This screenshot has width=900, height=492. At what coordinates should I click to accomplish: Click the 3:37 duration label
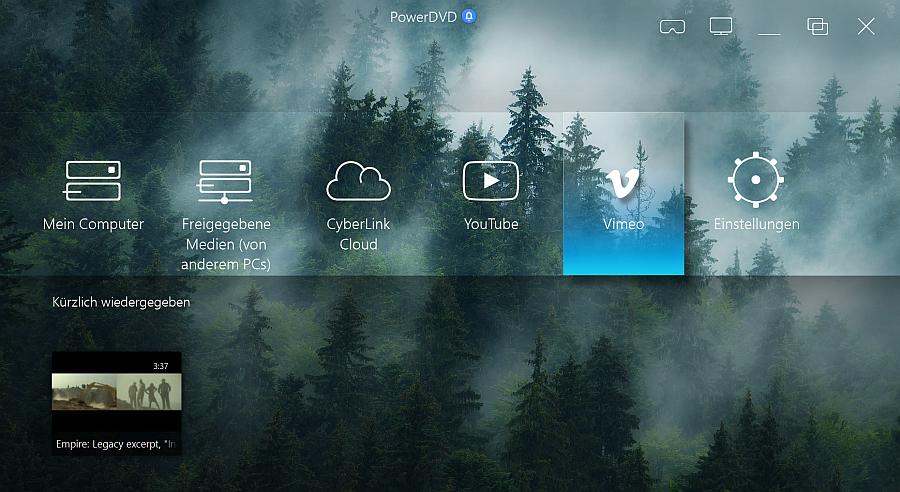(161, 366)
